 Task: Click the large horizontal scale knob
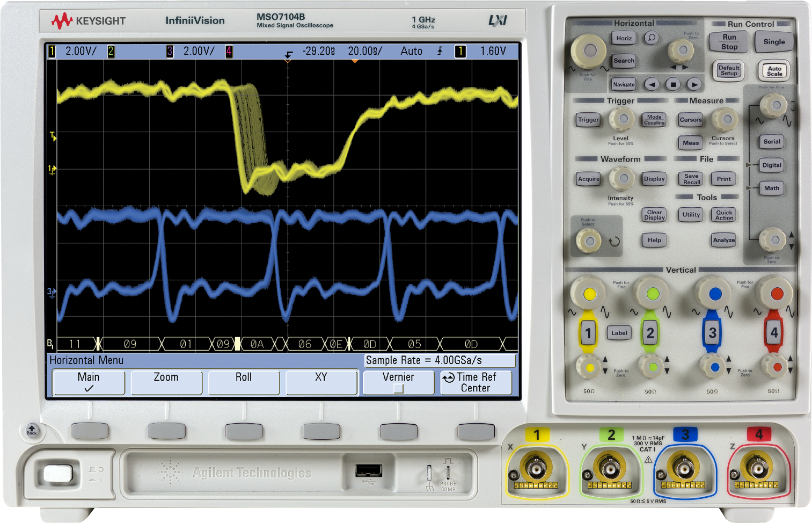(588, 51)
